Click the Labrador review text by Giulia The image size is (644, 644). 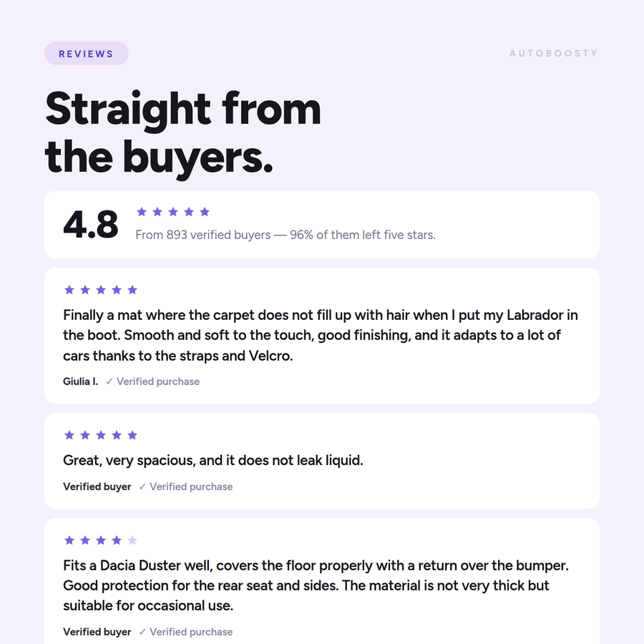coord(321,335)
